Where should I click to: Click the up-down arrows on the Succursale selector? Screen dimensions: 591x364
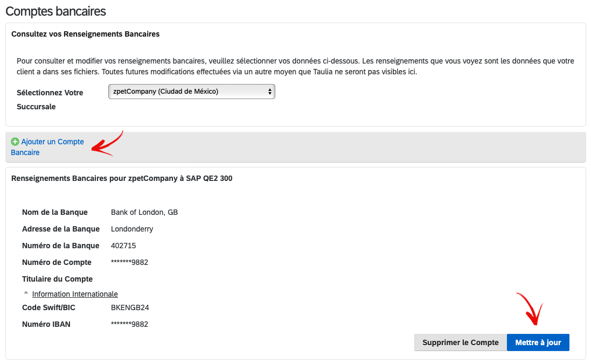[x=270, y=92]
